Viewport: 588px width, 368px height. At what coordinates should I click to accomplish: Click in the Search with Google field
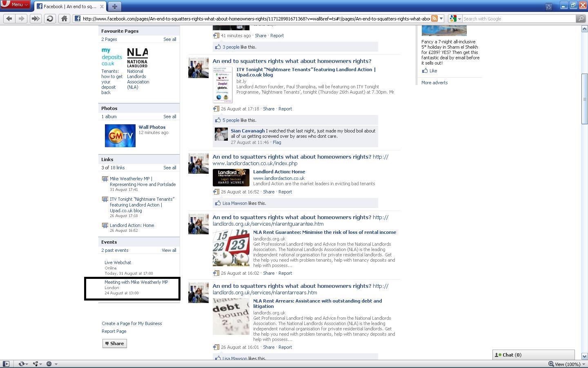[519, 18]
